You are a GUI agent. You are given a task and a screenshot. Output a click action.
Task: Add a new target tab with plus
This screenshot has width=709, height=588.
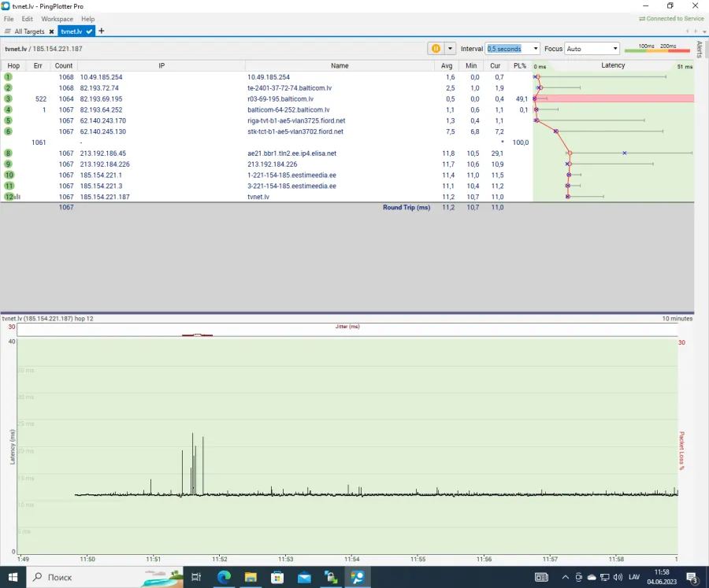tap(102, 31)
